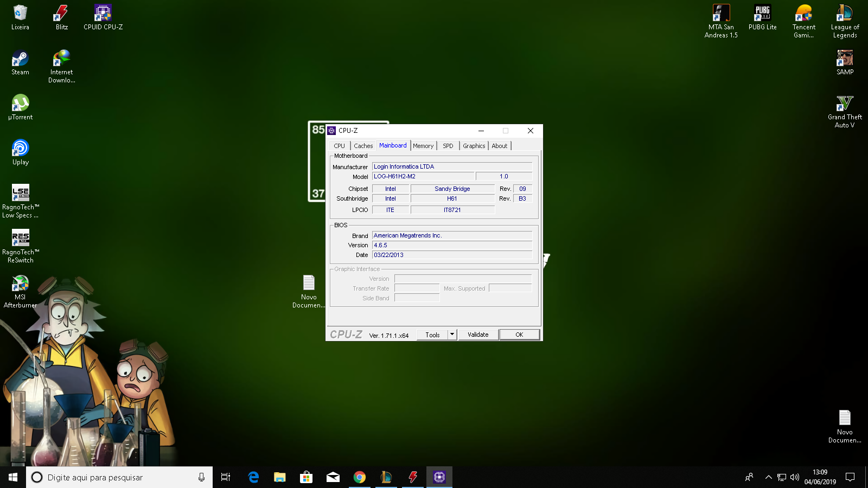This screenshot has width=868, height=488.
Task: Click the BIOS date 03/22/2013
Action: click(452, 255)
